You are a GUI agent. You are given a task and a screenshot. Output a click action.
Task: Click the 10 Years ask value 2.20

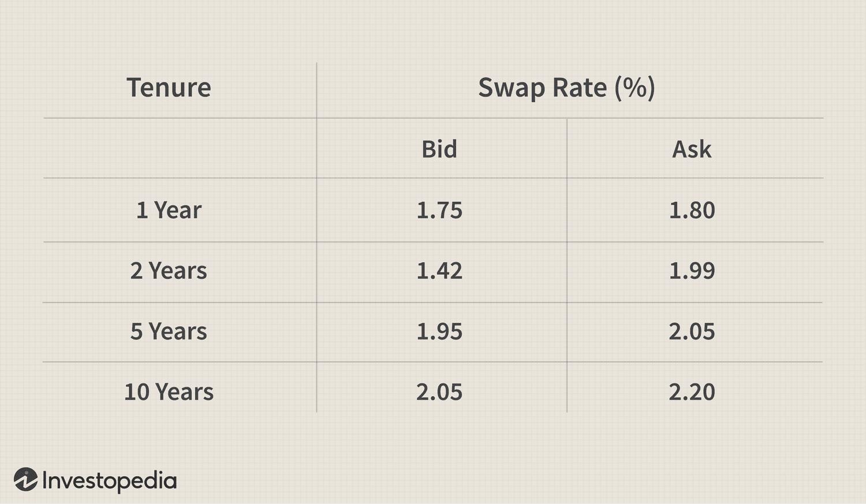point(692,392)
